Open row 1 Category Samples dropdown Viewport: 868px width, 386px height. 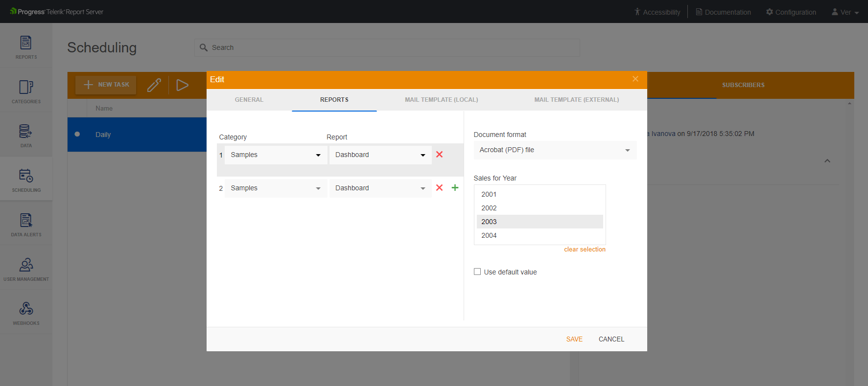[276, 155]
